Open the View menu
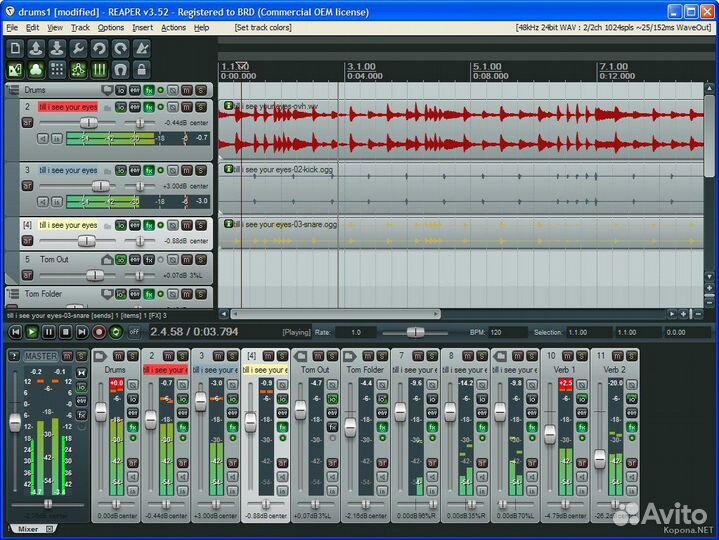Image resolution: width=719 pixels, height=540 pixels. point(55,28)
